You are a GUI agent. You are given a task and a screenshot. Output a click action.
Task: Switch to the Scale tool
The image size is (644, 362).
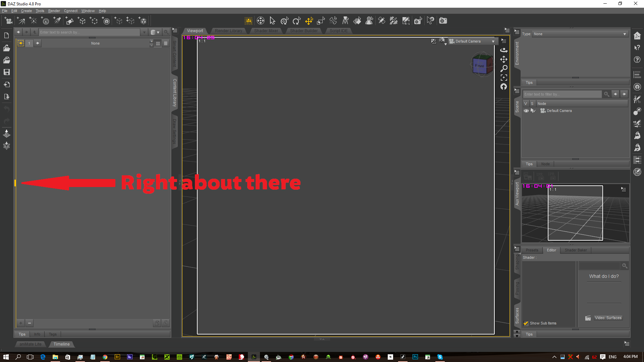point(321,21)
